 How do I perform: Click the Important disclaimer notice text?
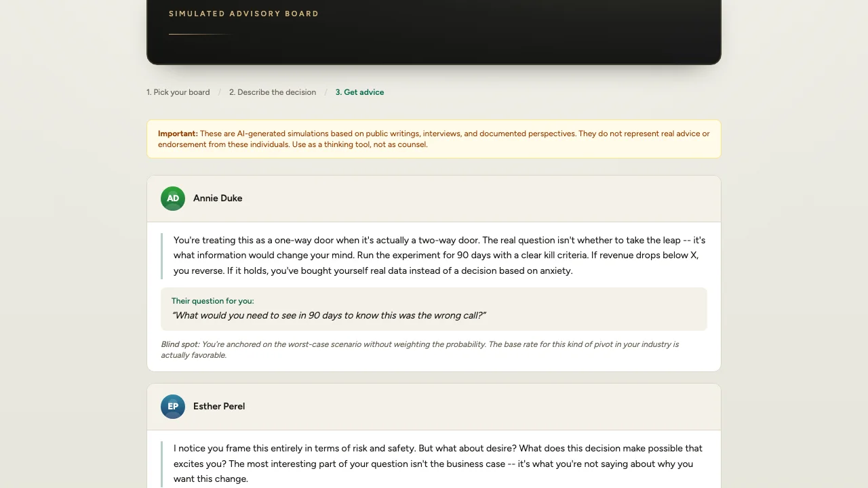click(434, 139)
